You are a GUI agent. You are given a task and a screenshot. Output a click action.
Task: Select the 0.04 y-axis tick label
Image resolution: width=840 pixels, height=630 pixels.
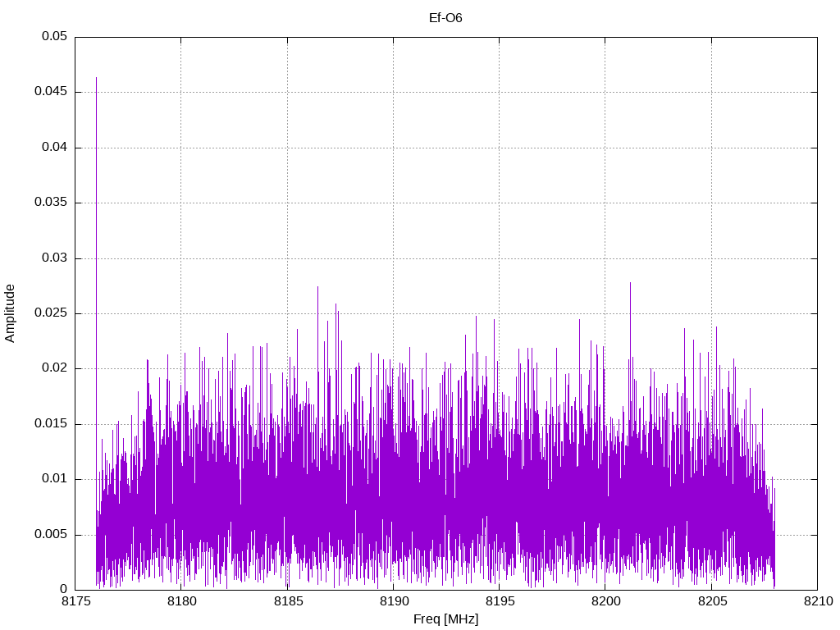[x=54, y=148]
